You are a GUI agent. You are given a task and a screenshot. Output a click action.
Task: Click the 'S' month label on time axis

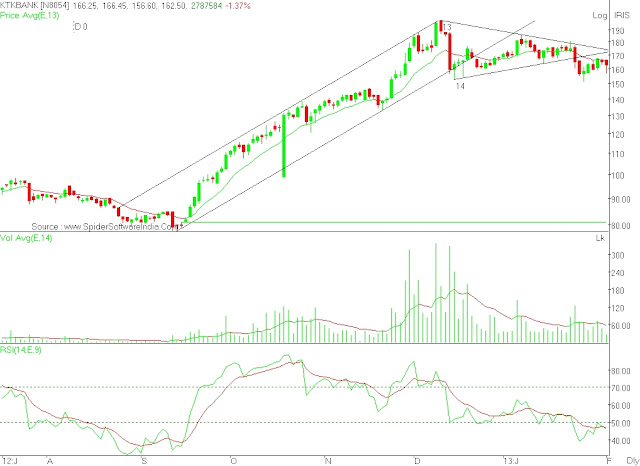pos(144,461)
